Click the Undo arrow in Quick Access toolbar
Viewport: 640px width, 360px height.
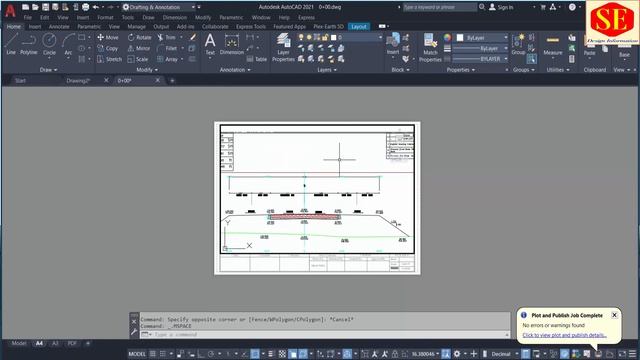tap(96, 7)
